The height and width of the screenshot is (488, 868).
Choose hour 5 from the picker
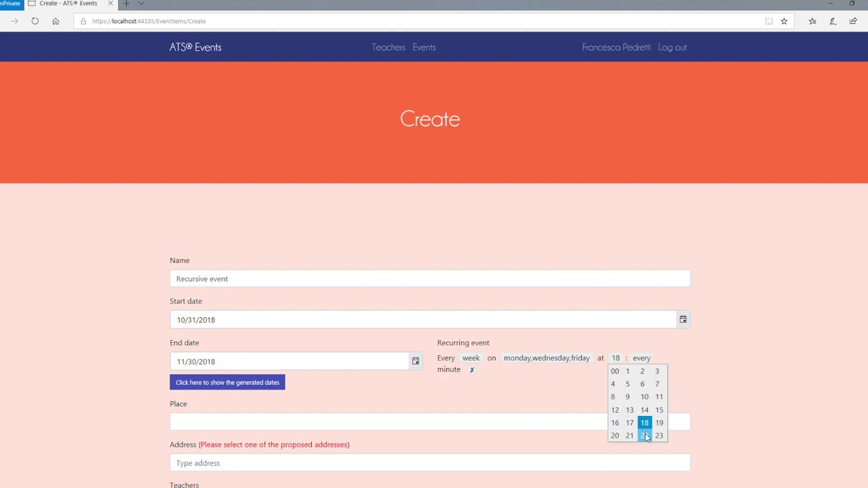[x=627, y=384]
